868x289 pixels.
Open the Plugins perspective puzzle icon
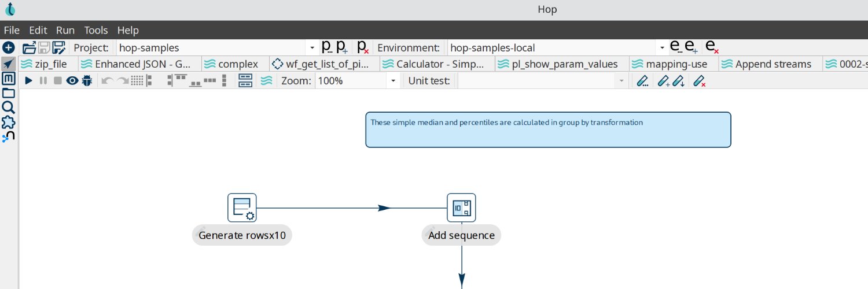click(8, 123)
